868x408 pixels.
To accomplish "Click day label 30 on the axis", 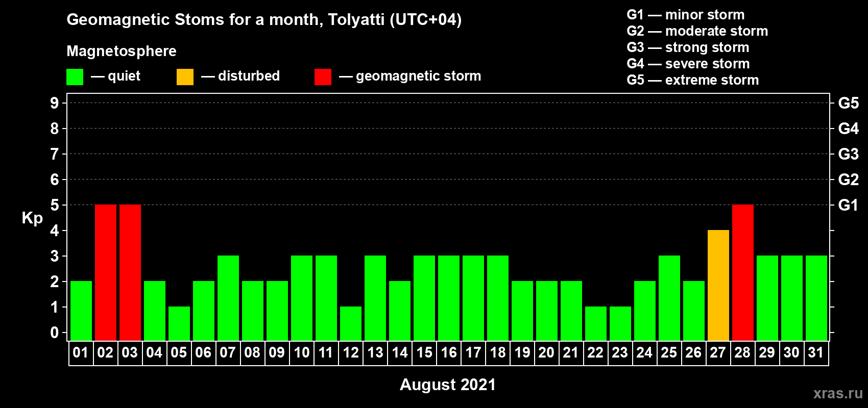I will tap(791, 352).
